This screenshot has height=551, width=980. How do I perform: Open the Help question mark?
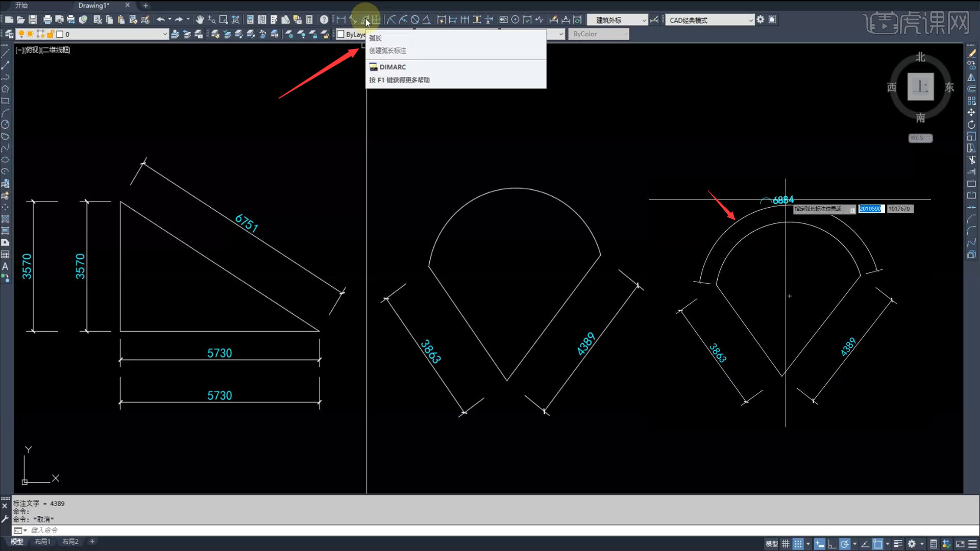click(324, 20)
